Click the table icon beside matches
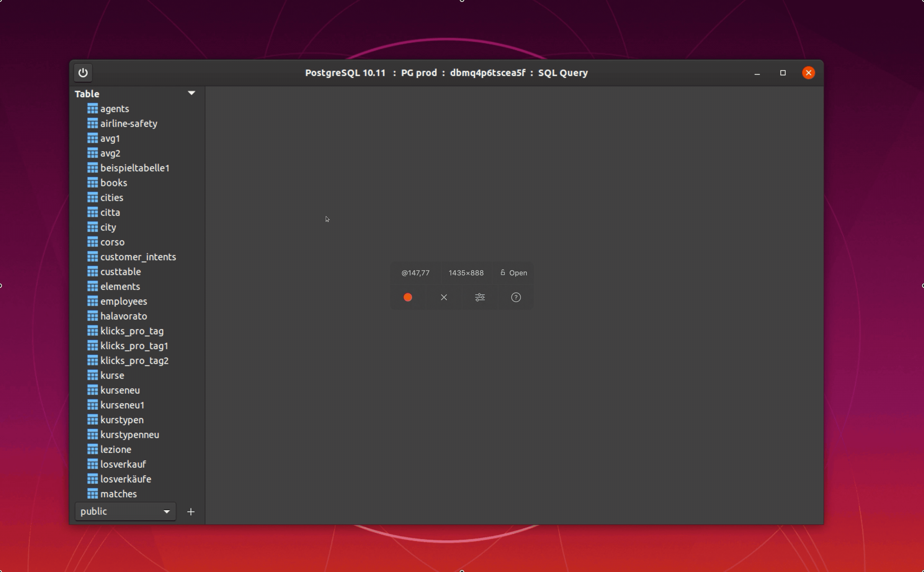This screenshot has width=924, height=572. point(93,494)
